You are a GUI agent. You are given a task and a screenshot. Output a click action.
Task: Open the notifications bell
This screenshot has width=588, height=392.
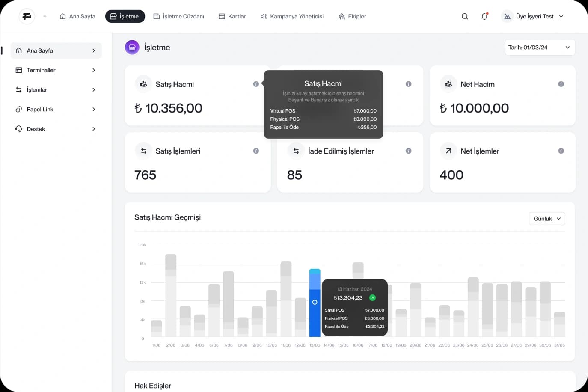click(x=484, y=16)
